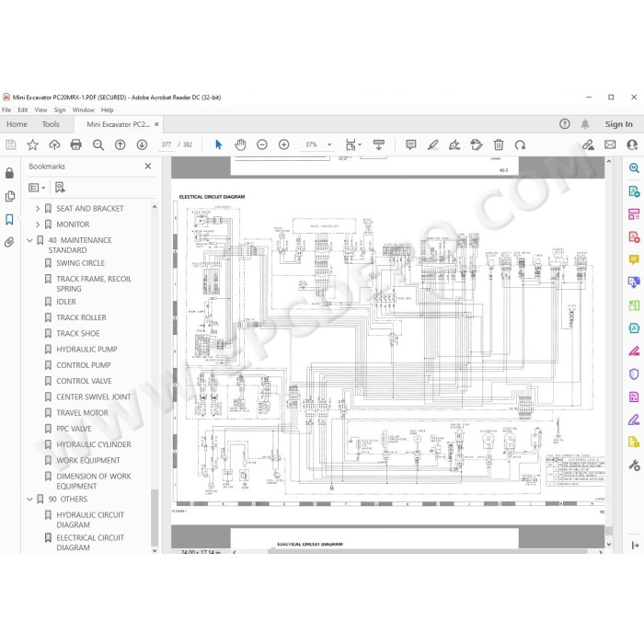
Task: Open the View menu
Action: [x=40, y=110]
